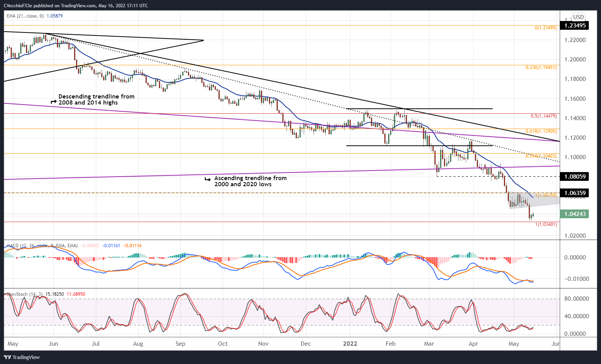Click the TradingView logo at bottom left
Viewport: 601px width, 364px height.
coord(22,357)
